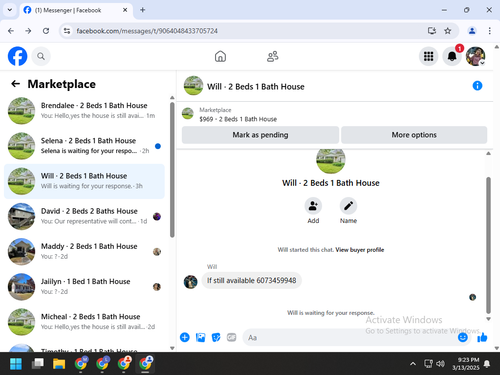Screen dimensions: 500x375
Task: Attach a photo with image icon
Action: click(x=200, y=337)
